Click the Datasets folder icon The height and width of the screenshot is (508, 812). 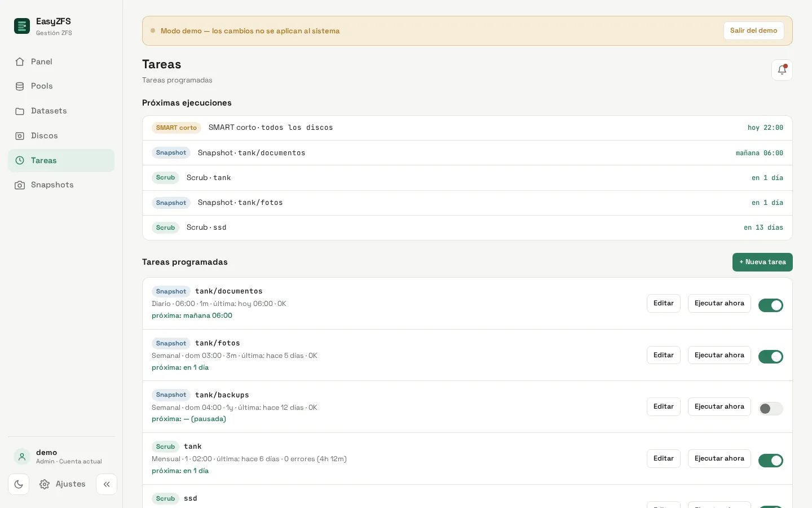click(x=20, y=111)
